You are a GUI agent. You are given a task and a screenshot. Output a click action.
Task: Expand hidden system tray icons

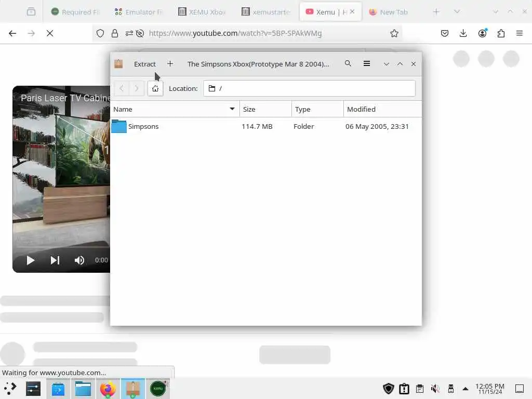pyautogui.click(x=465, y=389)
